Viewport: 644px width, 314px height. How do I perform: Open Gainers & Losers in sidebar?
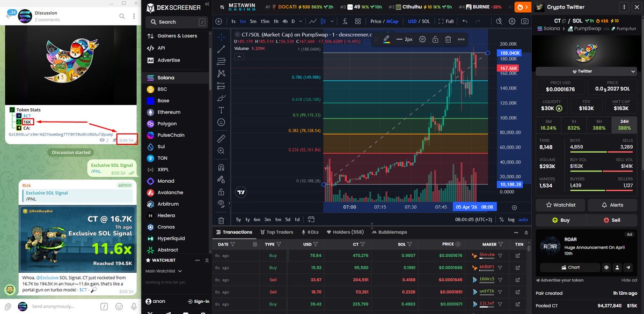click(177, 36)
